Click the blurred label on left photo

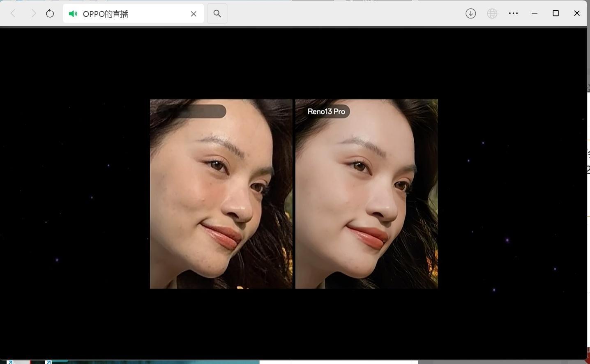[x=191, y=111]
